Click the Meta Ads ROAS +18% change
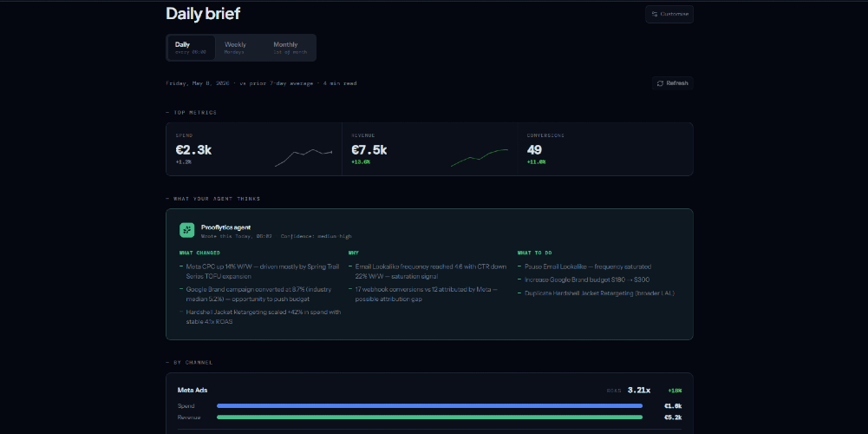 point(675,391)
